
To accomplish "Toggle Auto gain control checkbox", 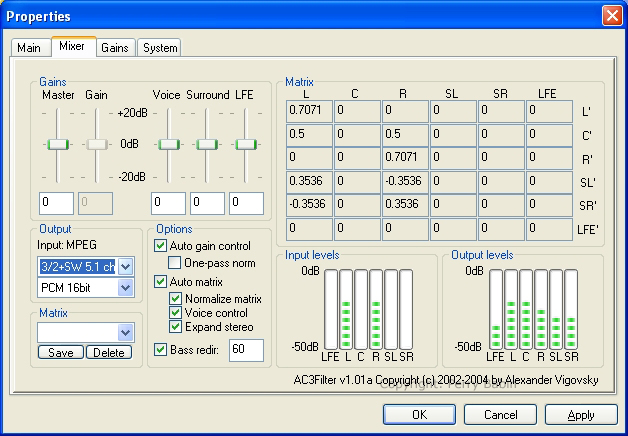I will coord(161,246).
